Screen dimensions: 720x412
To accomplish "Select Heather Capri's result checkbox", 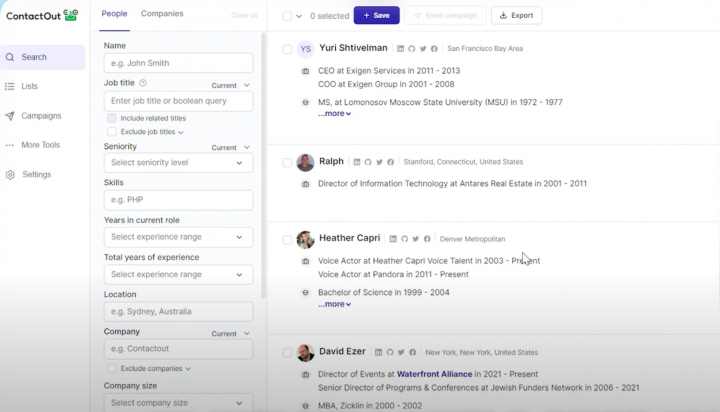I will point(287,239).
